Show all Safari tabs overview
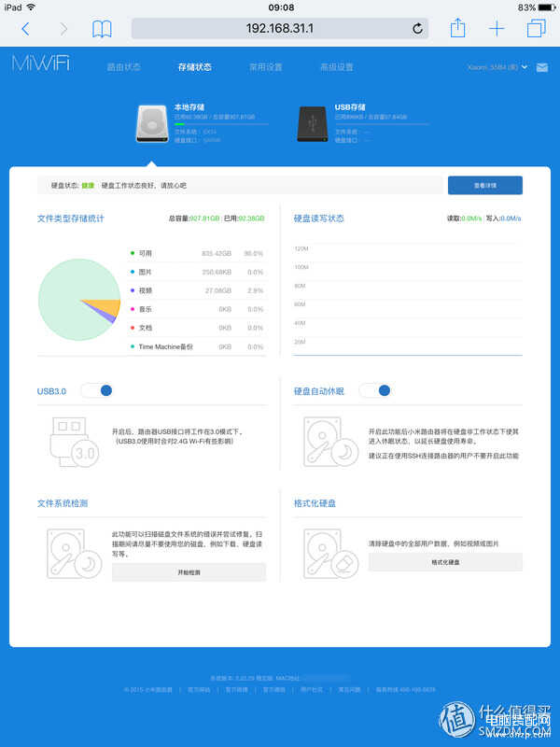The height and width of the screenshot is (747, 560). click(536, 29)
